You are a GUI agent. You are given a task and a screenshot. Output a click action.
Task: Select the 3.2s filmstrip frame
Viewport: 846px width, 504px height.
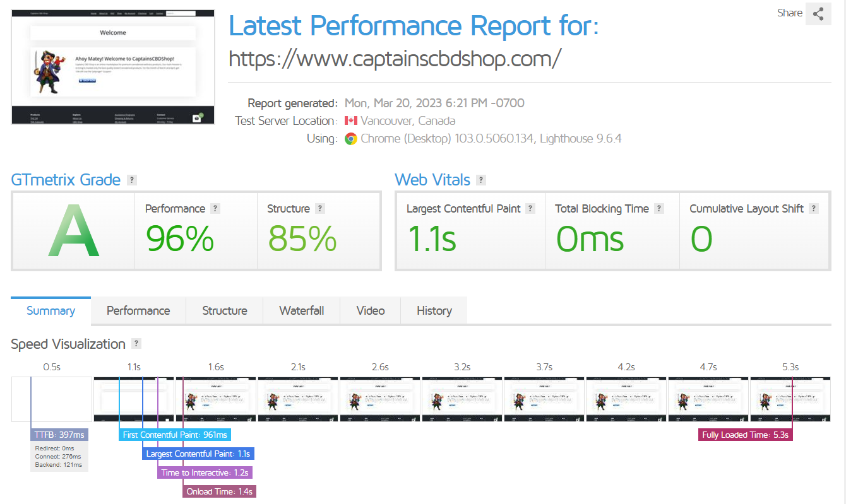[x=462, y=399]
